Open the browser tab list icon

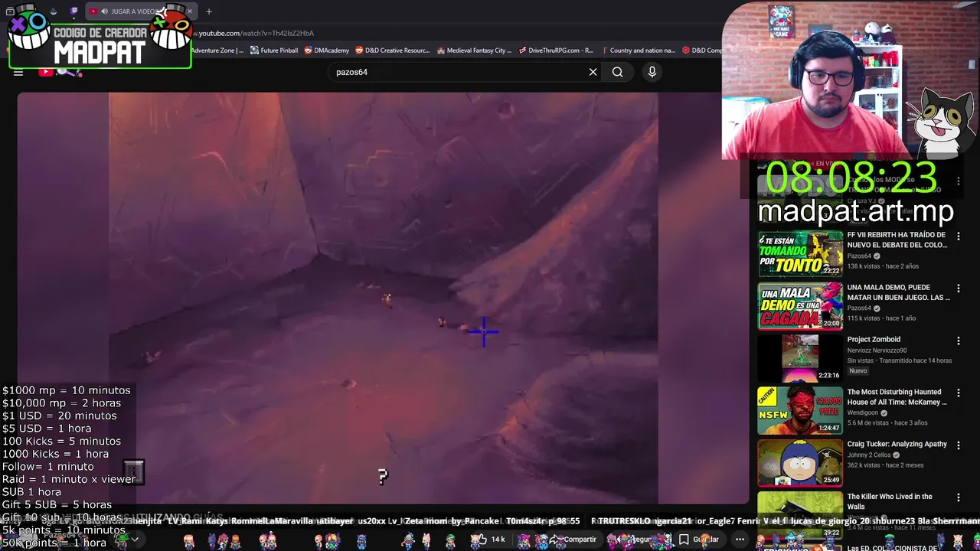pyautogui.click(x=9, y=11)
